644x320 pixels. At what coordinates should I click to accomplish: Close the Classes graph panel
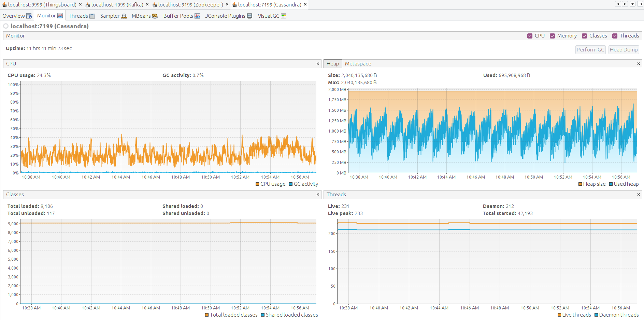pyautogui.click(x=318, y=195)
